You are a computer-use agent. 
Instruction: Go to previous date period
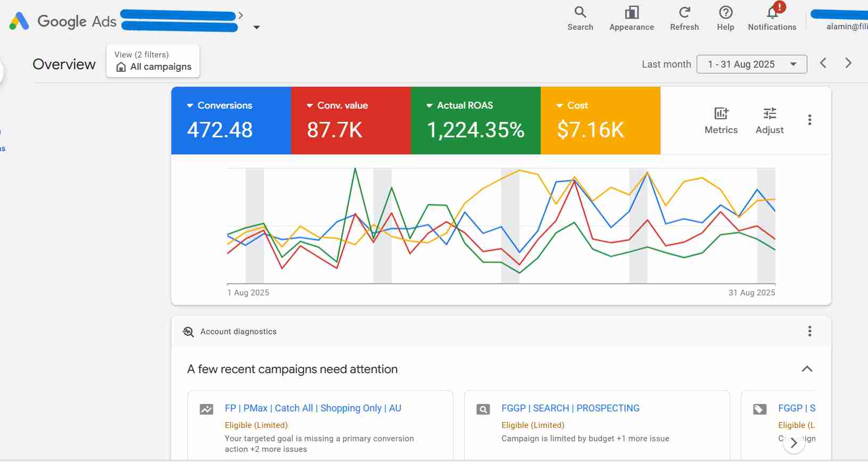click(x=823, y=63)
